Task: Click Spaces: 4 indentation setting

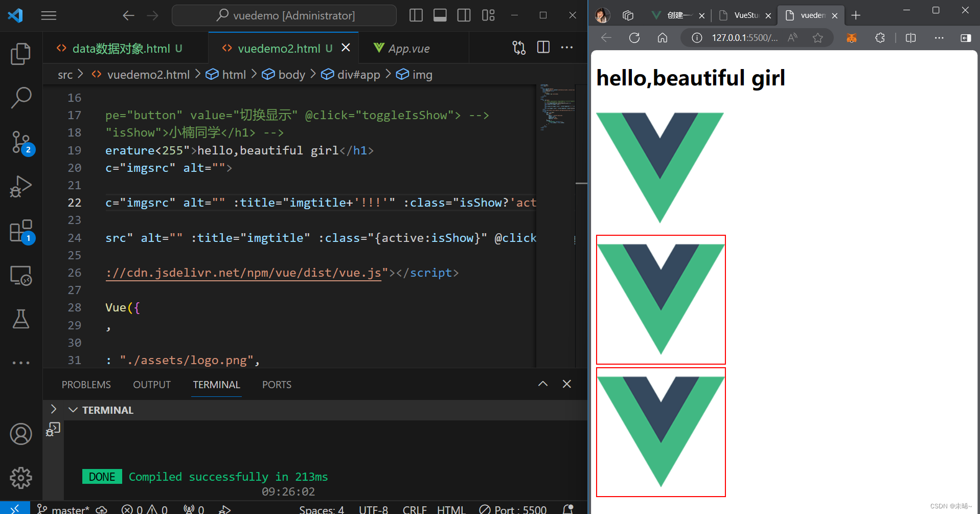Action: tap(322, 509)
